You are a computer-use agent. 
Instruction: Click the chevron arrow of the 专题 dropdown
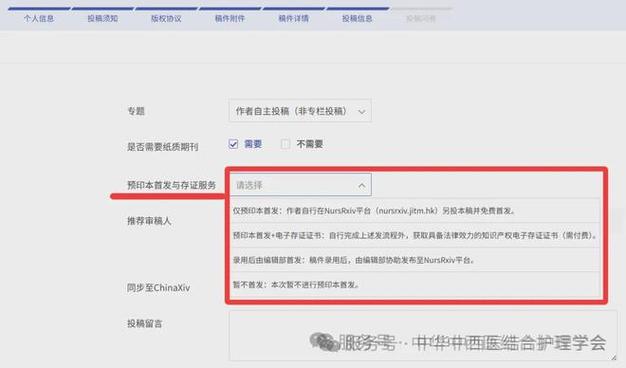[362, 112]
